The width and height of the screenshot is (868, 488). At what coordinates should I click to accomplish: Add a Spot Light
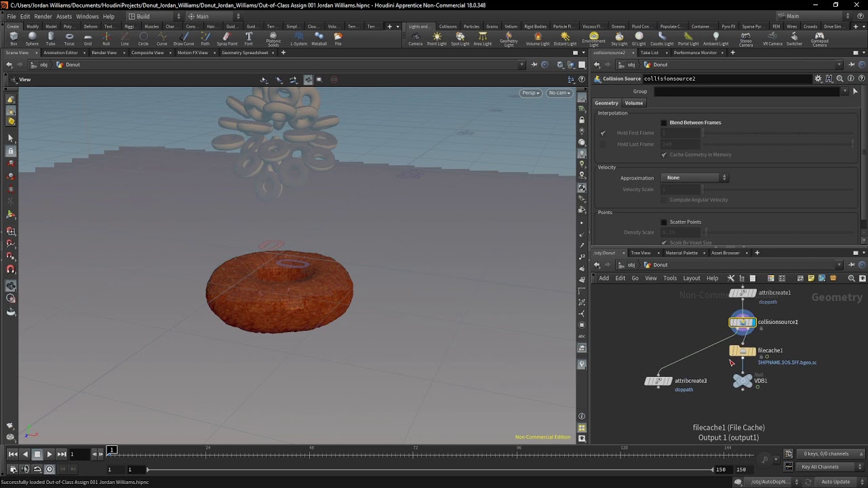460,39
